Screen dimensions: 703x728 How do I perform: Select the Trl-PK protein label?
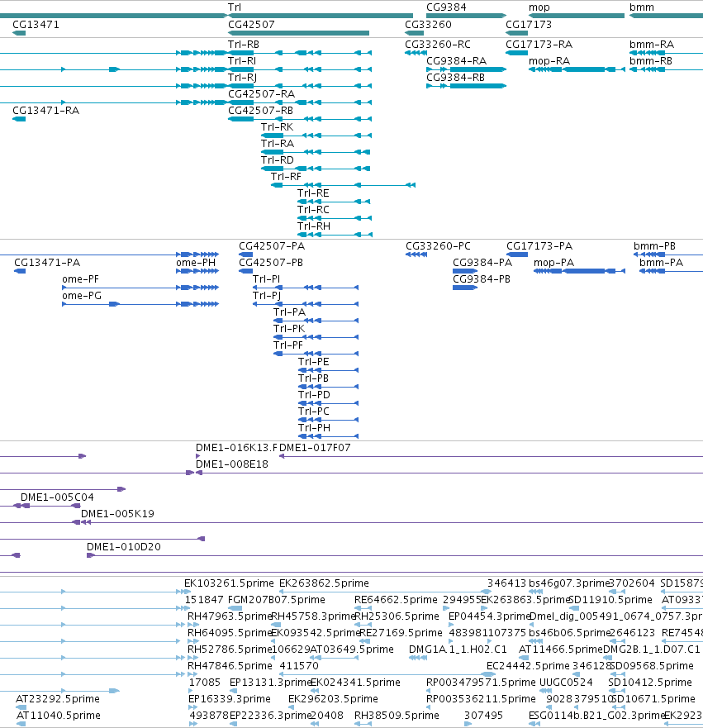(289, 329)
